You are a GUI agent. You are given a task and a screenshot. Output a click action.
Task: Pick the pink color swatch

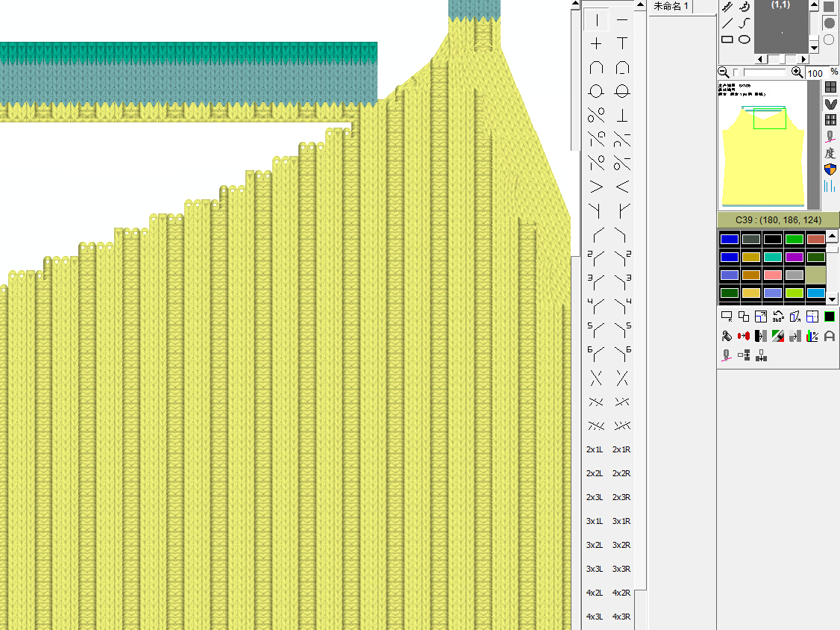coord(773,275)
